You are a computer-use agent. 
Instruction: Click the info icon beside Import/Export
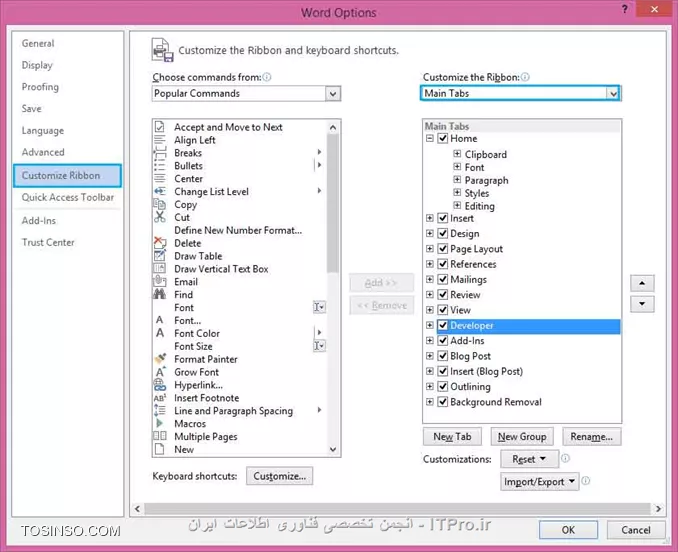585,481
